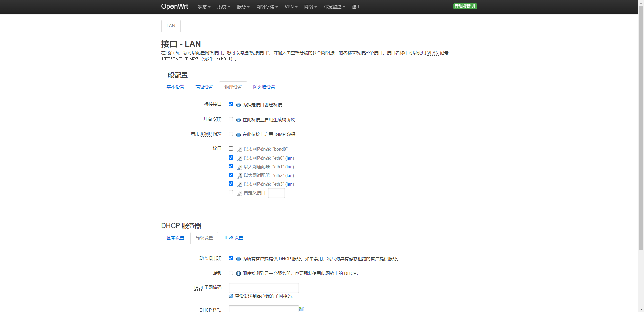The image size is (644, 312).
Task: Enable the 启用 IGMP 嗅探 checkbox
Action: coord(231,134)
